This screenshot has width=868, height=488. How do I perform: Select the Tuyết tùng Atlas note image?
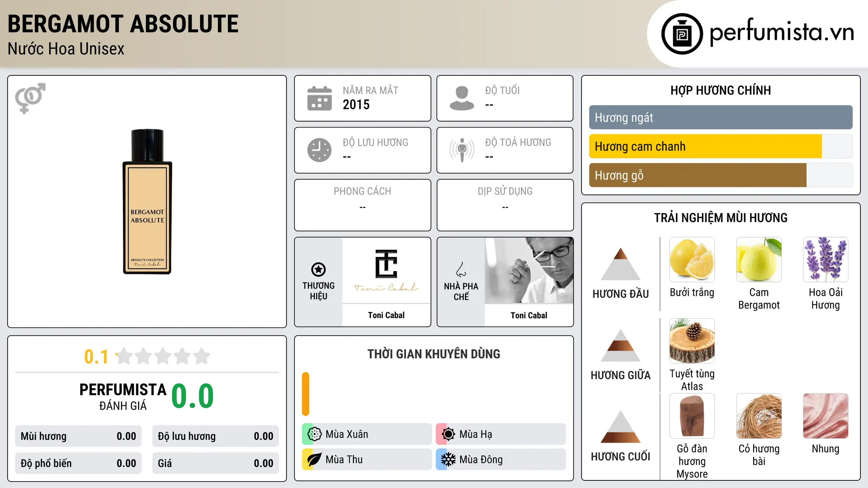click(x=692, y=341)
